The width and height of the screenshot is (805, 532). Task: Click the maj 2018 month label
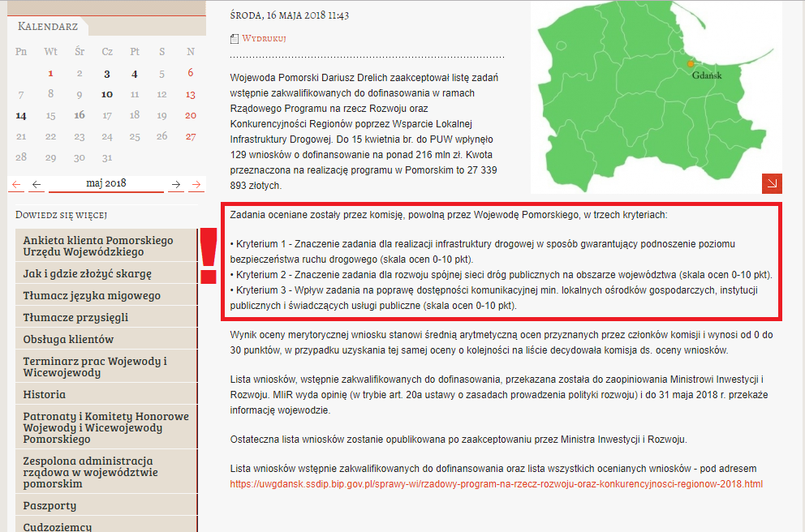pos(105,183)
